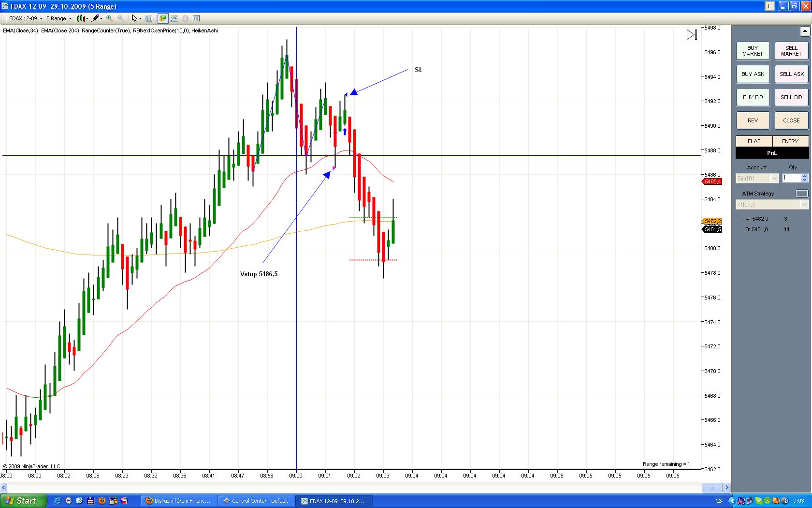Click the SELL MARKET button
812x508 pixels.
tap(791, 51)
